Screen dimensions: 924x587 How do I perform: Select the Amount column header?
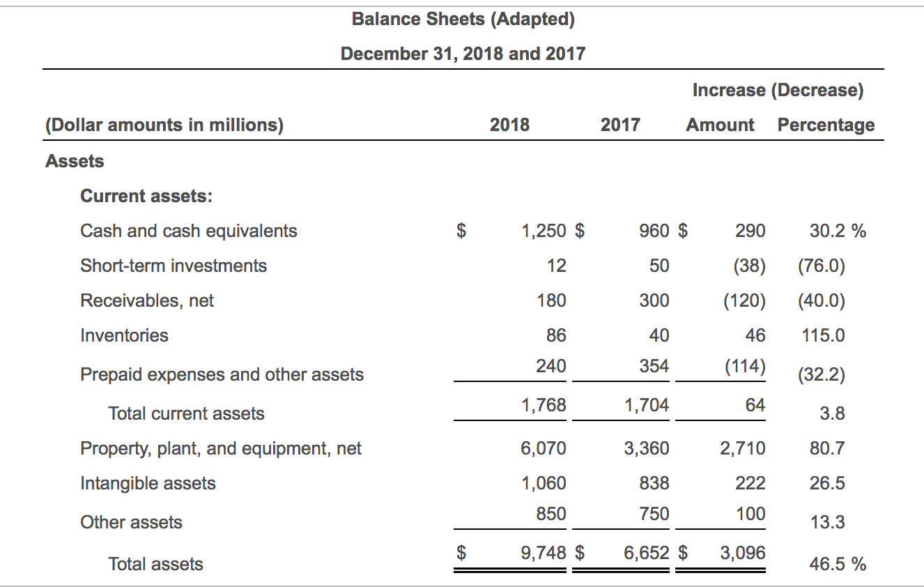(x=721, y=125)
